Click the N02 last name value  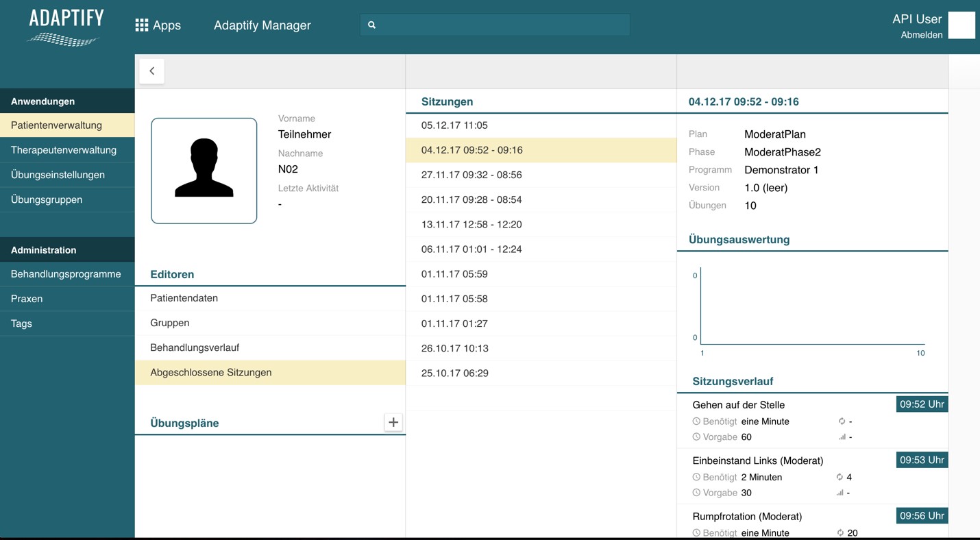(288, 169)
